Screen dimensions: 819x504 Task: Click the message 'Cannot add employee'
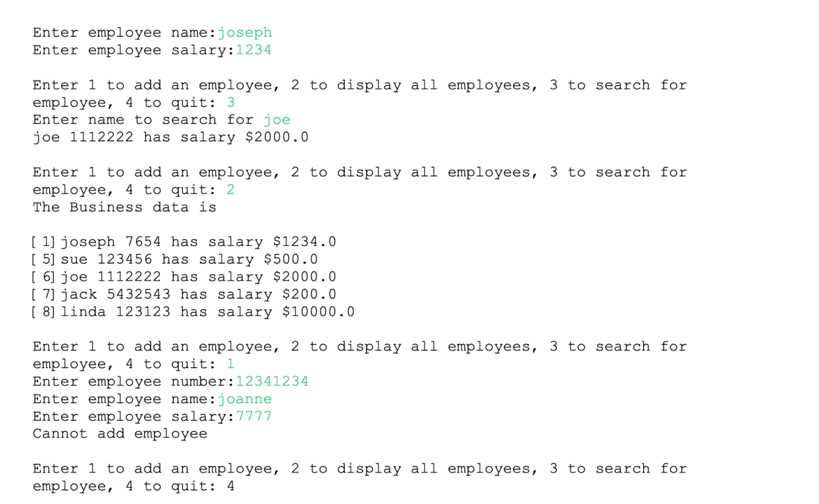pos(119,433)
